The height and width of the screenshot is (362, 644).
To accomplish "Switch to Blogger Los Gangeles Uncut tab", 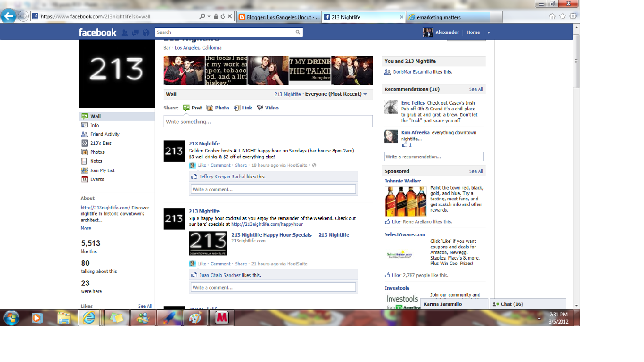I will 278,17.
